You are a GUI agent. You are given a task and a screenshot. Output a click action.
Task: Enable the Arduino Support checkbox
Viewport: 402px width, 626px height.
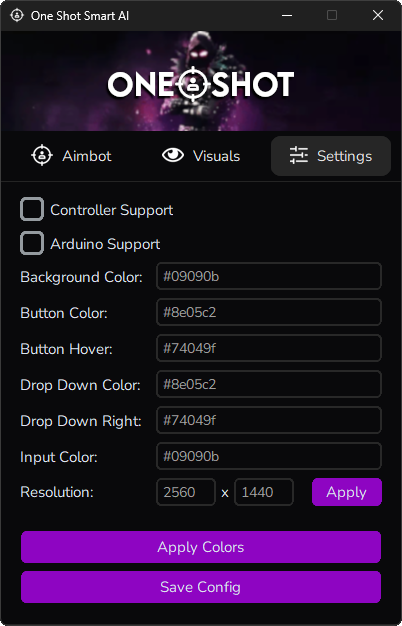pos(32,243)
